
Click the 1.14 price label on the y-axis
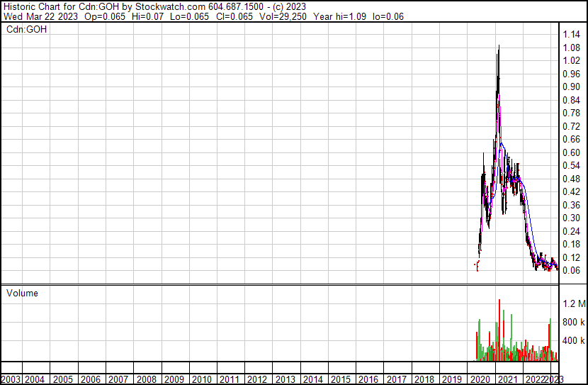tap(572, 35)
